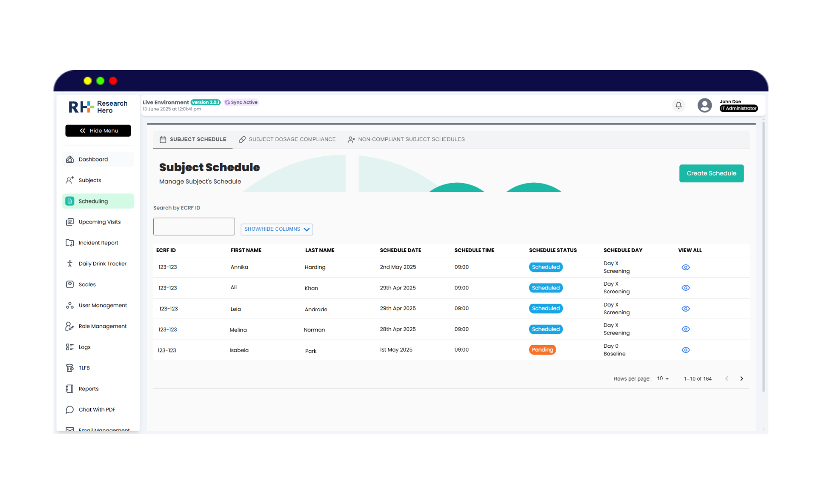Click the First Name column header
The height and width of the screenshot is (504, 822).
click(246, 251)
